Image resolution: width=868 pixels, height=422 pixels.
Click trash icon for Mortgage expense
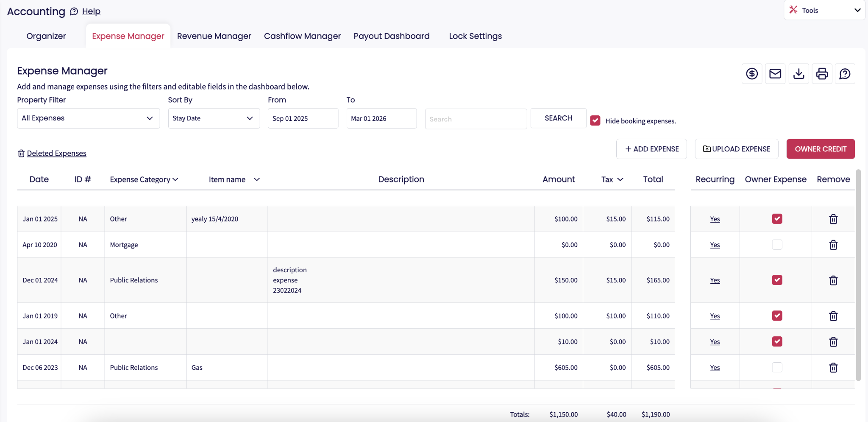[833, 245]
